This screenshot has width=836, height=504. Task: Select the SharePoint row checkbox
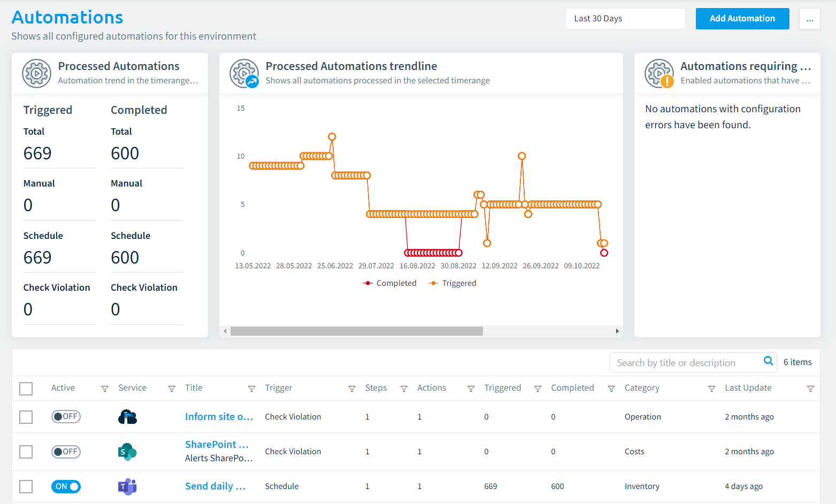pos(26,452)
